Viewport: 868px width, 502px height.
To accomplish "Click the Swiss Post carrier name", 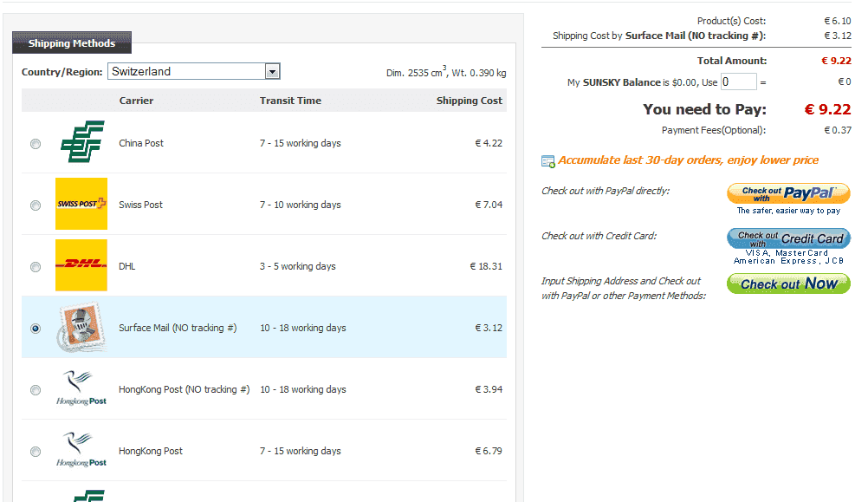I will click(140, 205).
